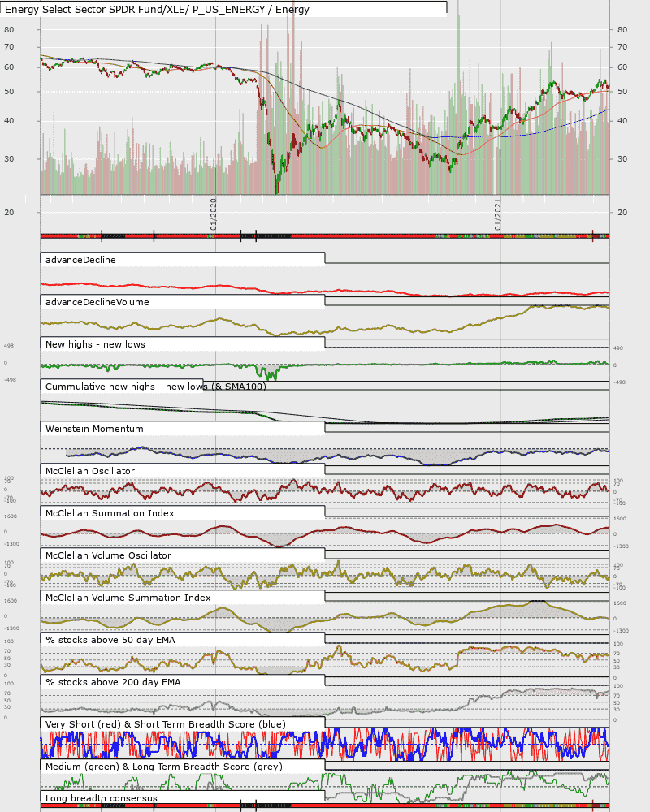650x812 pixels.
Task: Click the 'advanceDeclineVolume' panel label
Action: [x=97, y=302]
